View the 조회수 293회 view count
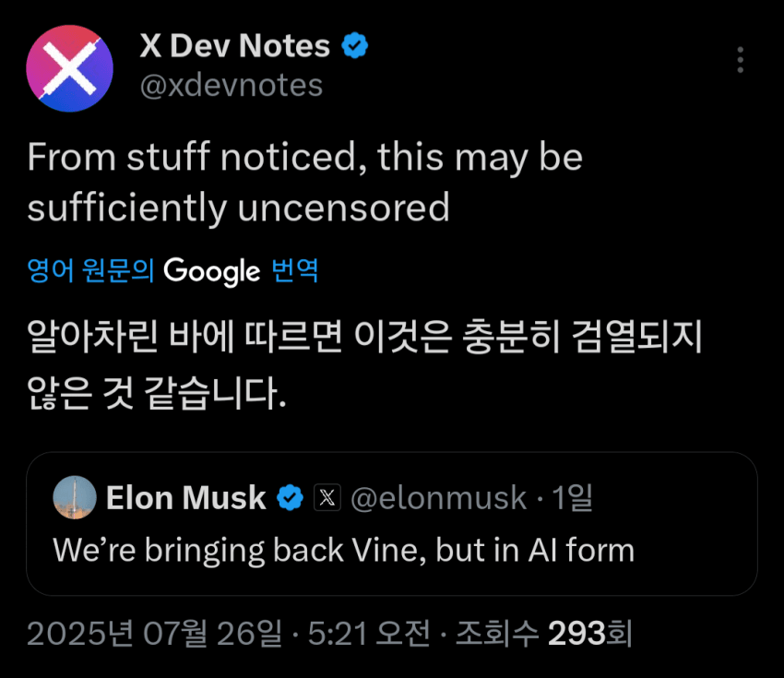This screenshot has width=784, height=678. click(544, 633)
